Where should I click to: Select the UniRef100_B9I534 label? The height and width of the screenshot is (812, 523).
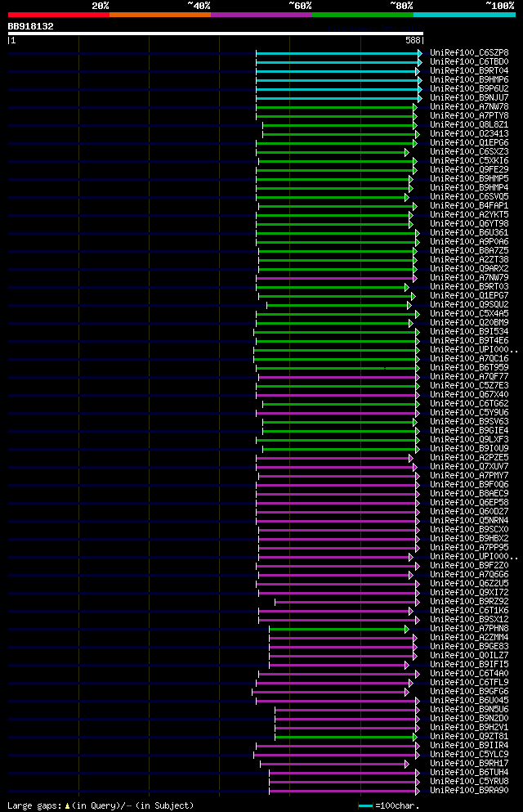pyautogui.click(x=469, y=331)
